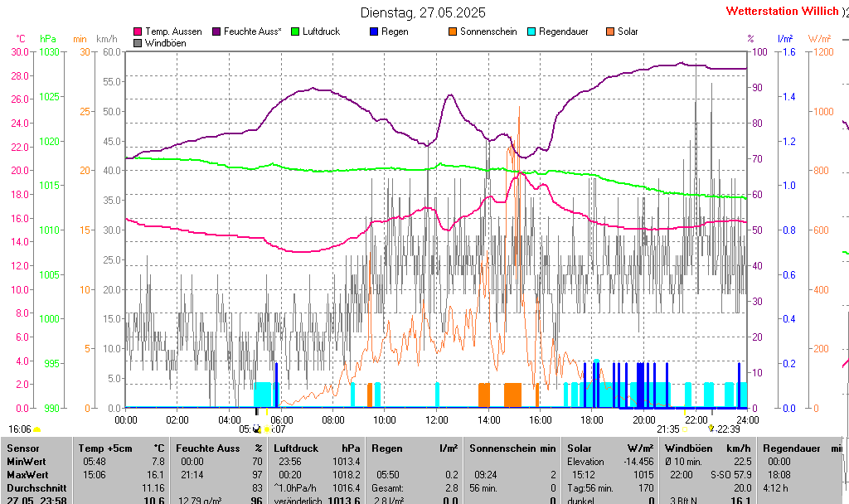Click the blue Regen legend square
Screen dimensions: 849x504
pos(374,31)
